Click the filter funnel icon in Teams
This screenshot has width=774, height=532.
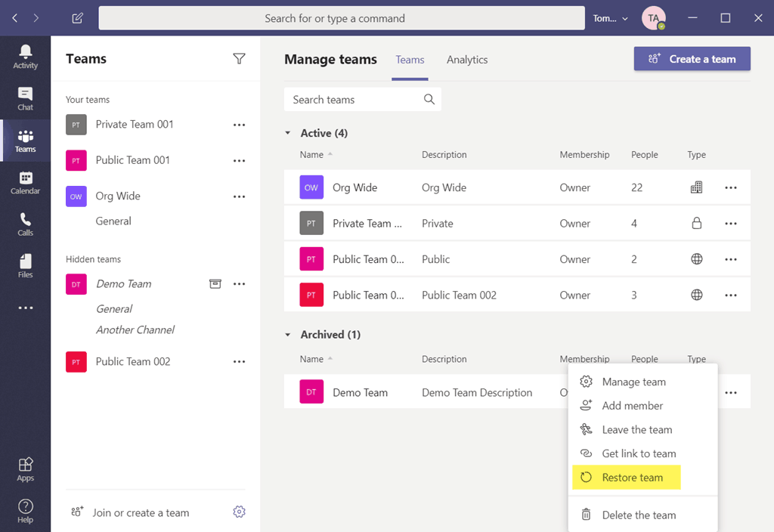click(239, 59)
